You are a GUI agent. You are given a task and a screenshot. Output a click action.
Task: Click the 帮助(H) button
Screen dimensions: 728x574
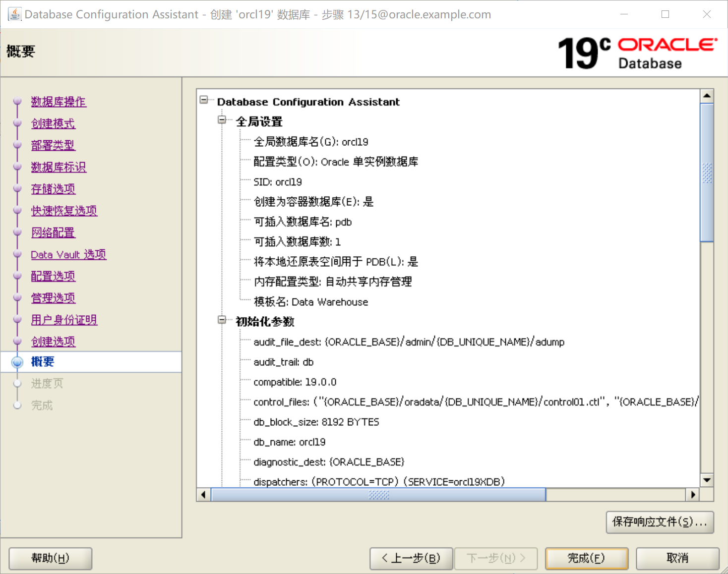point(51,559)
